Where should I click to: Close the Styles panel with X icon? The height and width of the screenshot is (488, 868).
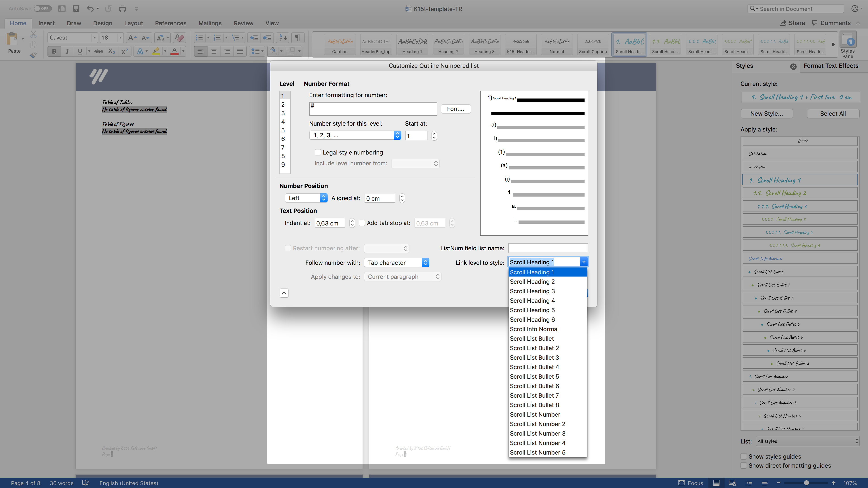(793, 66)
